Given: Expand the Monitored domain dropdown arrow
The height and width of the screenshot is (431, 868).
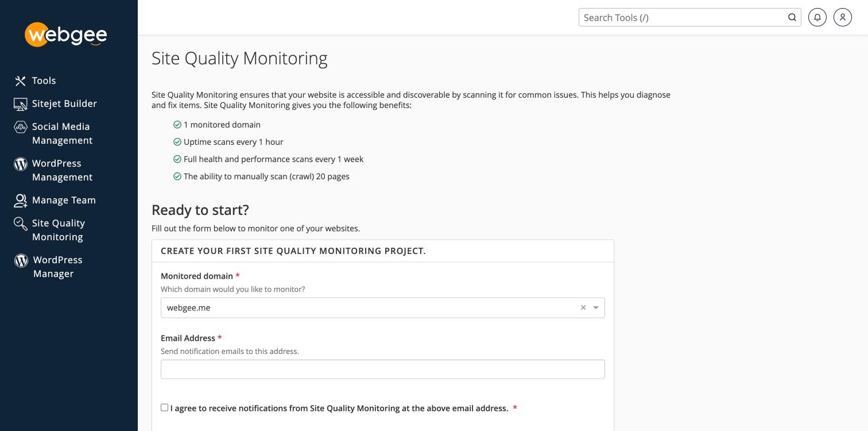Looking at the screenshot, I should (596, 307).
